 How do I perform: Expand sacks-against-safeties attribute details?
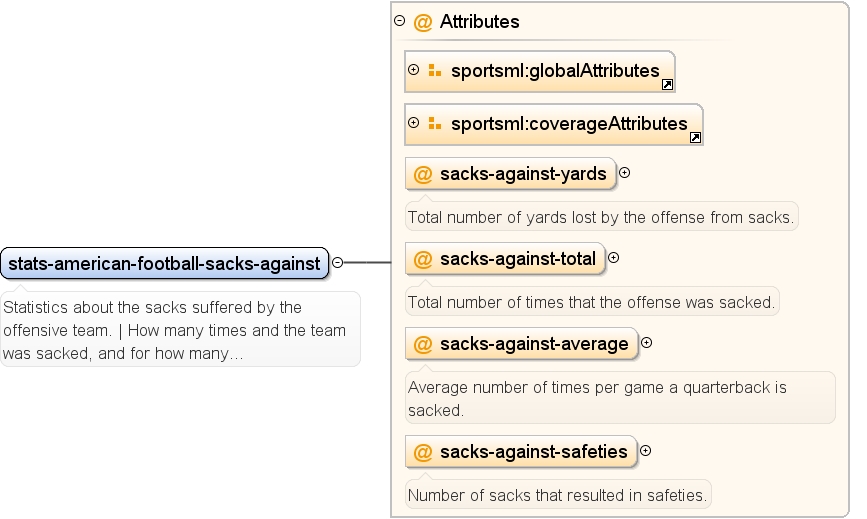[x=645, y=450]
